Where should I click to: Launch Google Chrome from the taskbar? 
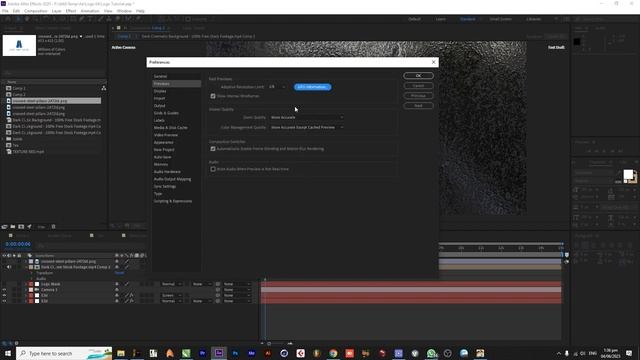click(x=333, y=353)
